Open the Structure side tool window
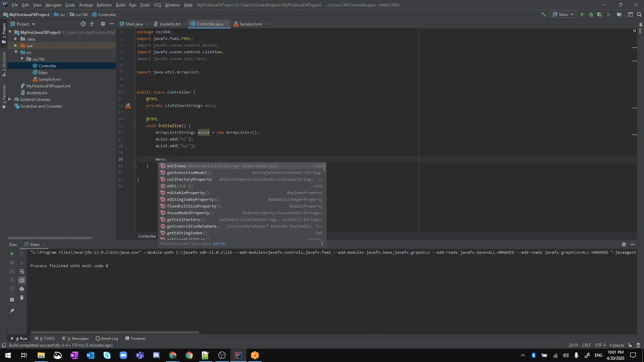Viewport: 644px width, 362px height. [4, 65]
